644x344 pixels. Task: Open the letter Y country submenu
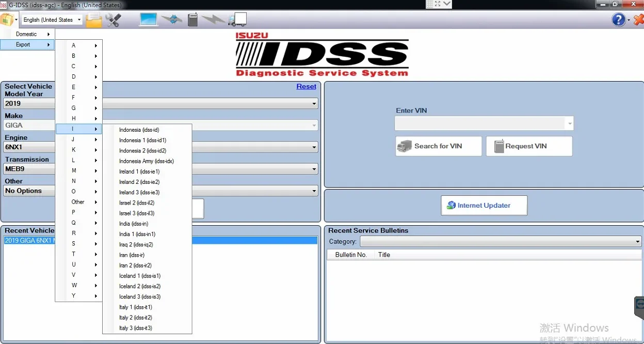tap(79, 296)
